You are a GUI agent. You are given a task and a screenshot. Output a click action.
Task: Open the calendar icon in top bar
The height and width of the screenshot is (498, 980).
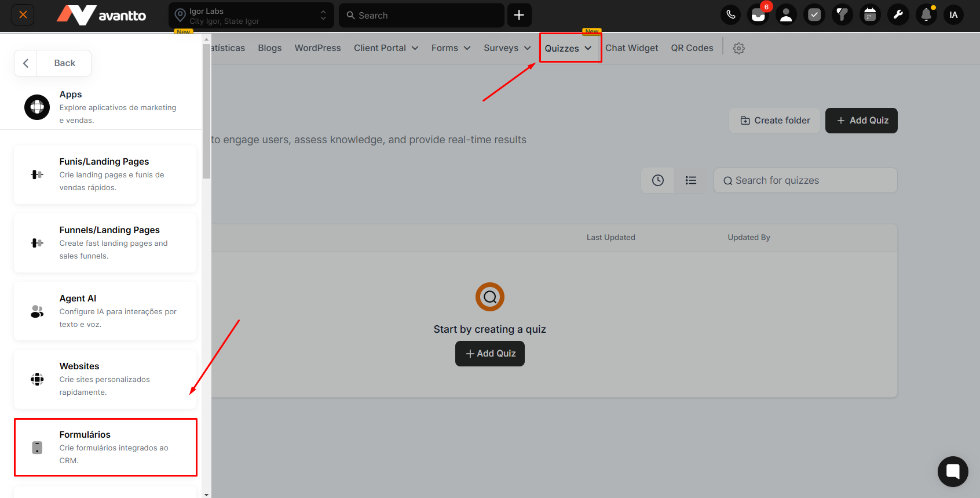pos(870,15)
